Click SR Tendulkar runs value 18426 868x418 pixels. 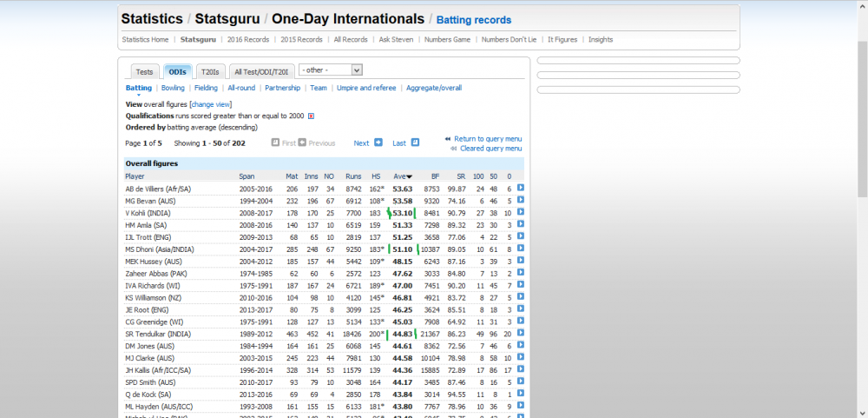352,334
